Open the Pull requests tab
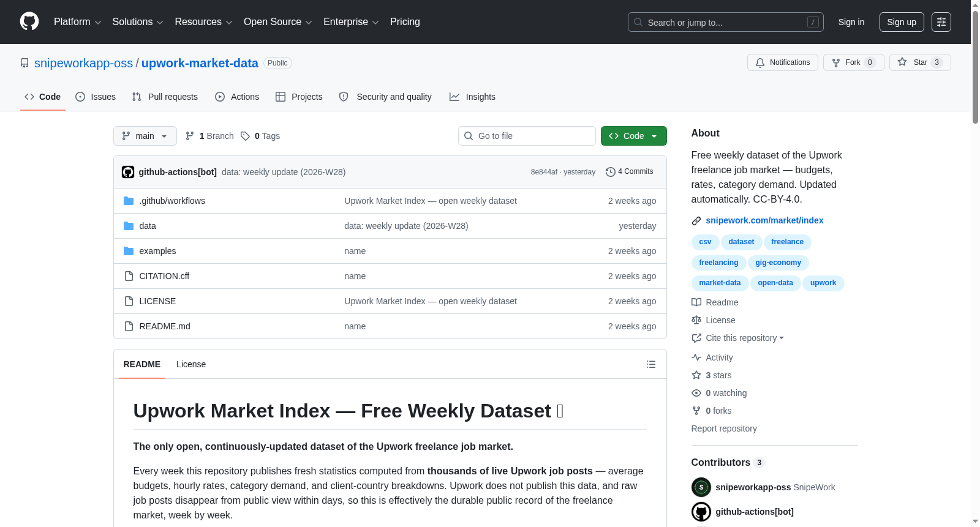The height and width of the screenshot is (527, 980). pyautogui.click(x=165, y=97)
